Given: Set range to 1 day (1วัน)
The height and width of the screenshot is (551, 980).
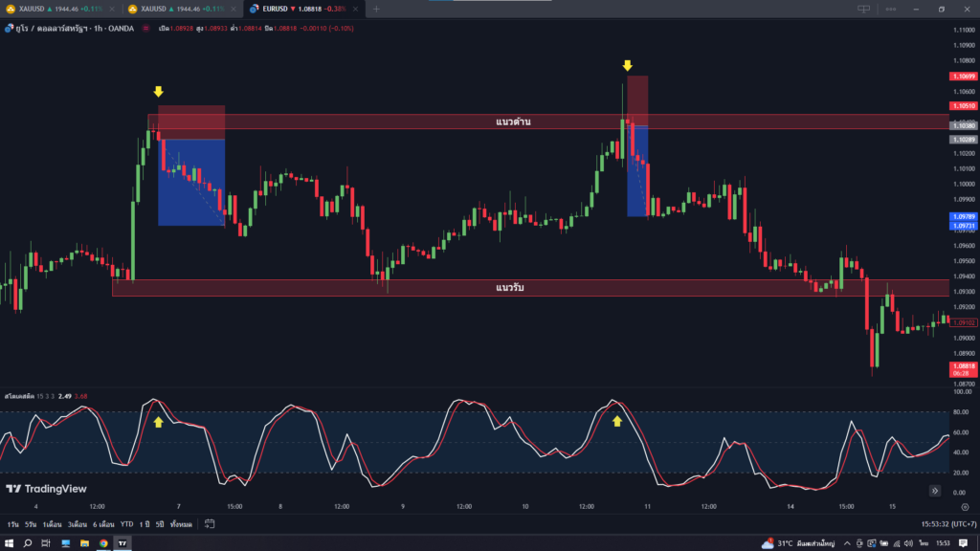Looking at the screenshot, I should pos(12,524).
